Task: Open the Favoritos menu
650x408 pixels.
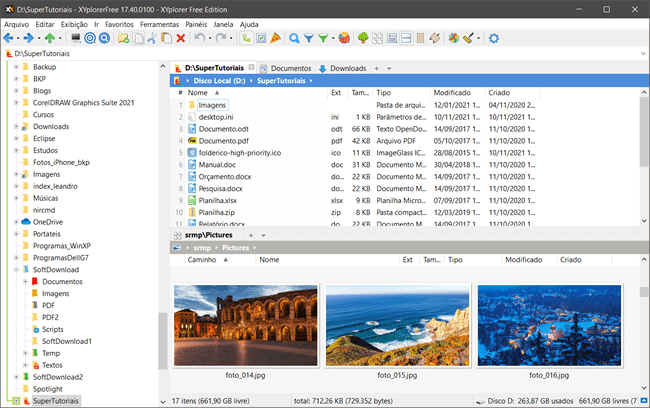Action: tap(119, 24)
